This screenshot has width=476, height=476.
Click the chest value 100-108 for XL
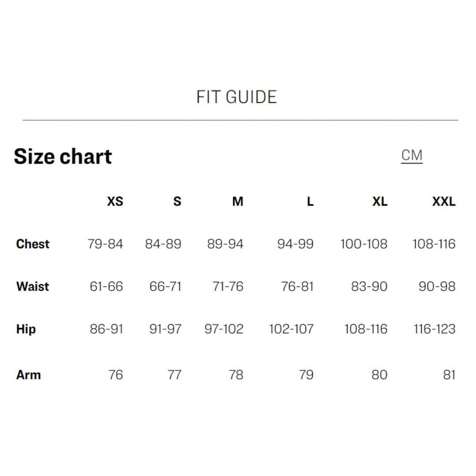pos(364,244)
